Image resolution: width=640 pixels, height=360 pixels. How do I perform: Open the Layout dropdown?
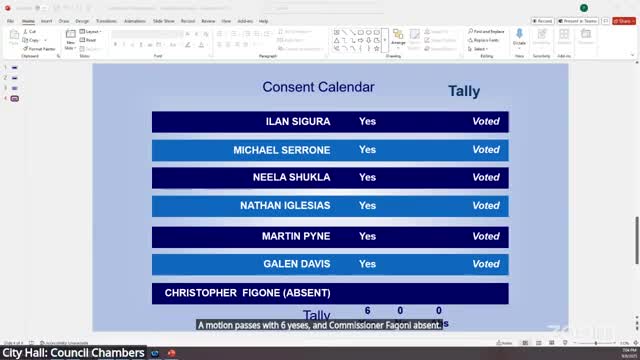[x=91, y=31]
